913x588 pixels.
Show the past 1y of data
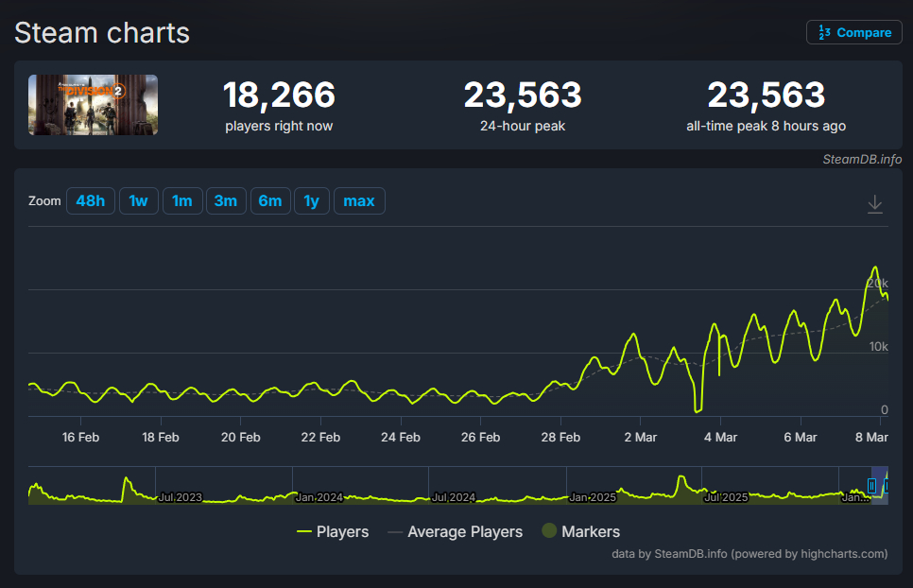pyautogui.click(x=312, y=201)
